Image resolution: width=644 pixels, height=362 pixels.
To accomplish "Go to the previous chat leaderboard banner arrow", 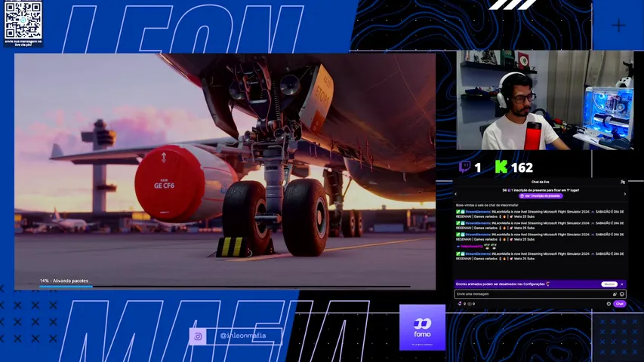I will 455,194.
